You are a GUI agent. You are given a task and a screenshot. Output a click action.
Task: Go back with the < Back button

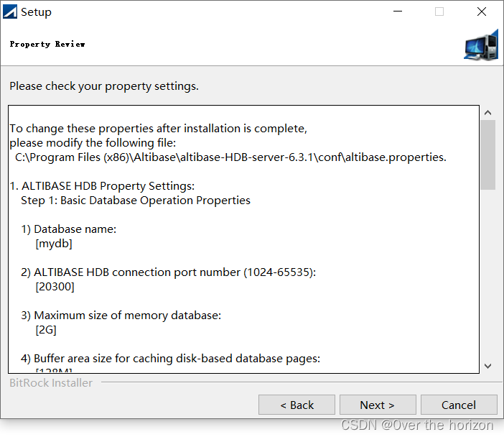click(297, 405)
